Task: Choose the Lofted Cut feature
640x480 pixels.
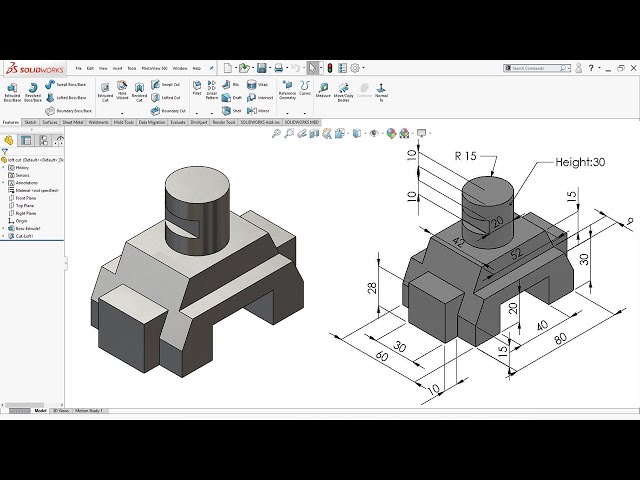Action: pos(165,98)
